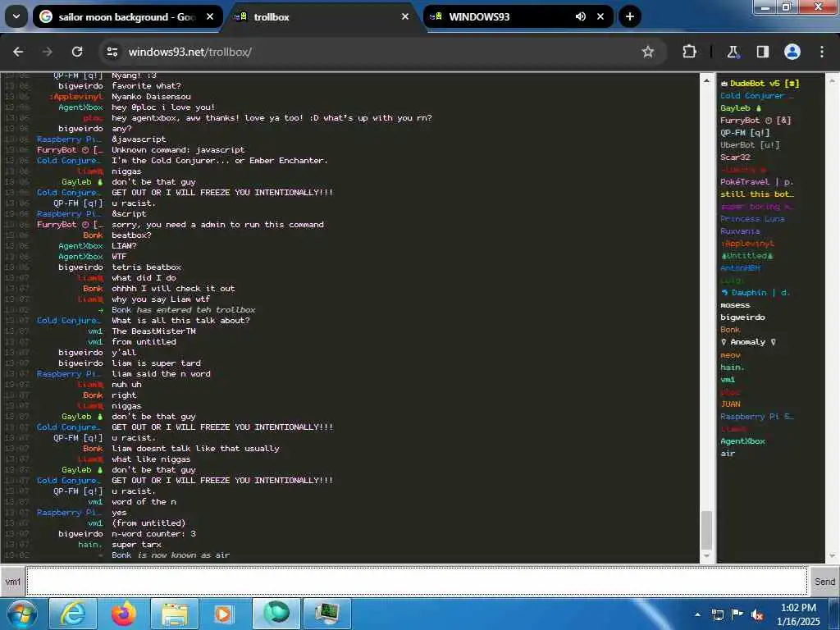Select air in the user list

(728, 453)
